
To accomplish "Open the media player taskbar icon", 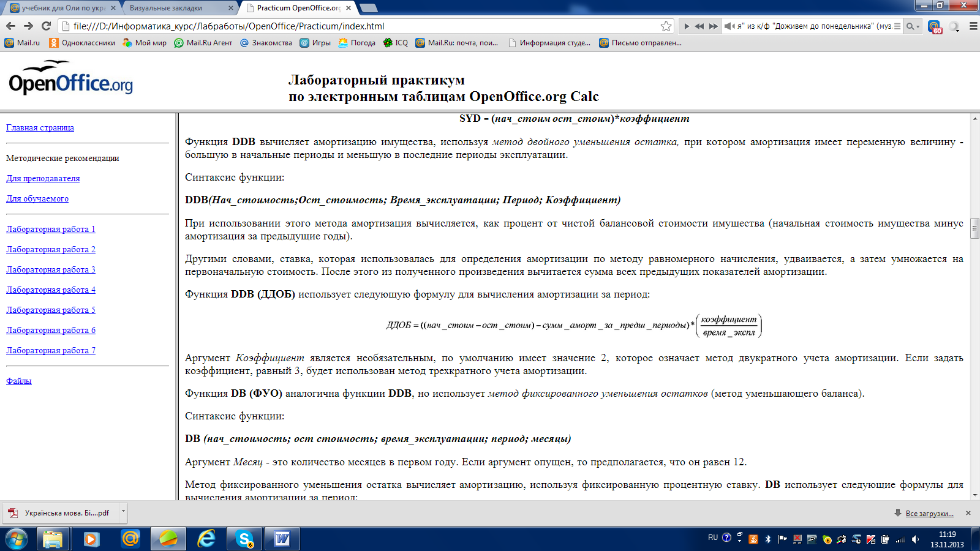I will pos(91,539).
